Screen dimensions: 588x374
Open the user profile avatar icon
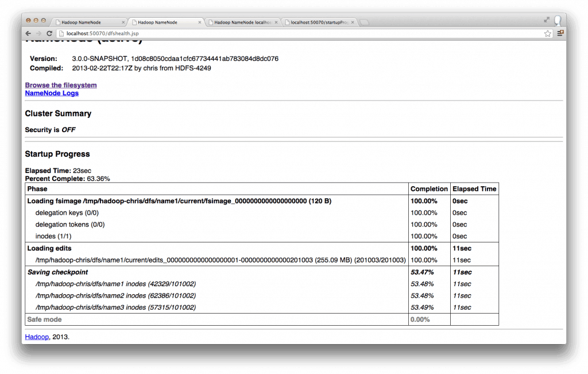pyautogui.click(x=558, y=20)
